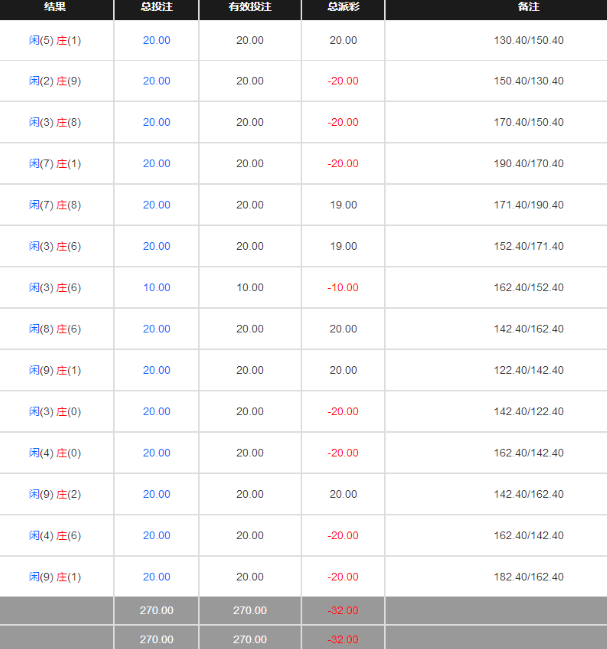Click the 闲(4) 庄(6) result entry
Viewport: 607px width, 649px height.
coord(55,535)
